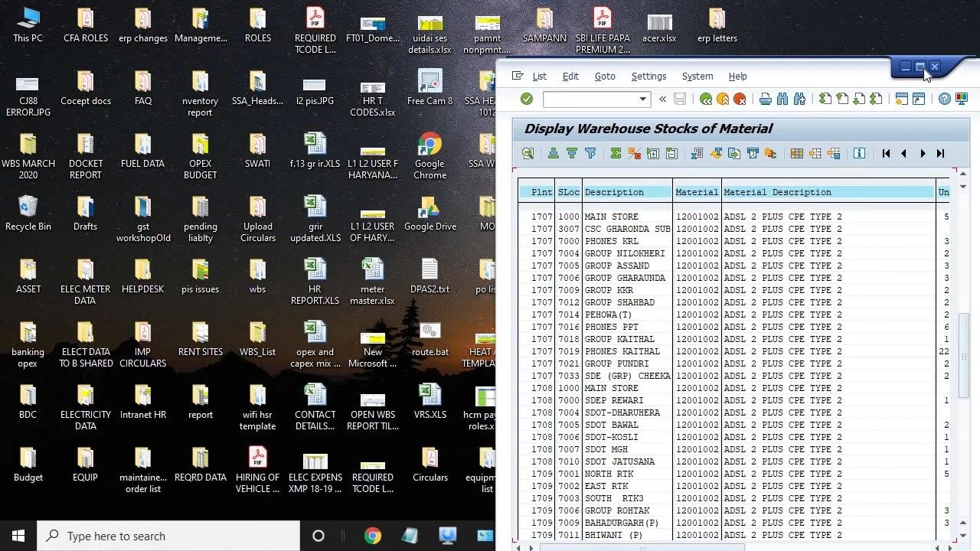Click the Find Next binoculars icon
Viewport: 980px width, 551px height.
tap(799, 99)
